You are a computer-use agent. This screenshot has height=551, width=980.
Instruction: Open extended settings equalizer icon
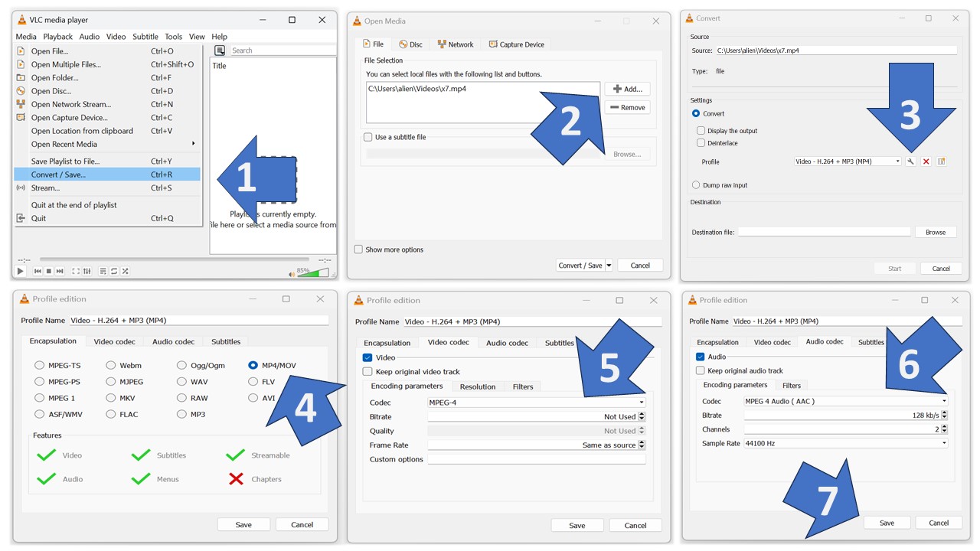point(87,272)
